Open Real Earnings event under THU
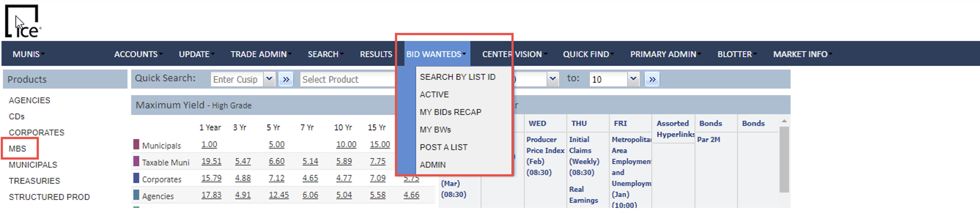This screenshot has width=980, height=212. click(583, 195)
